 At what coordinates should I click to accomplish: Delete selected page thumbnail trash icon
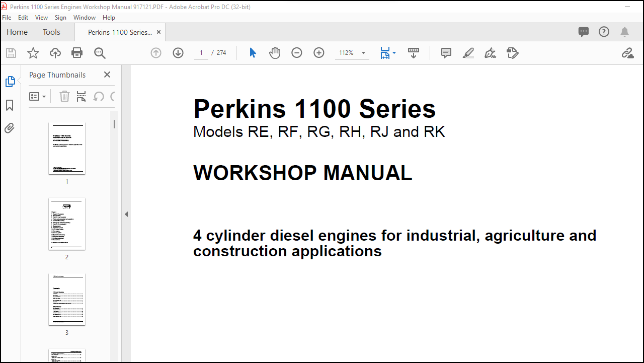[x=64, y=96]
